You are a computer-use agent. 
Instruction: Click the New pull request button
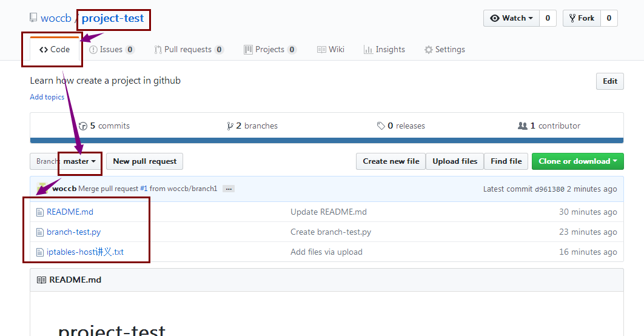point(144,161)
